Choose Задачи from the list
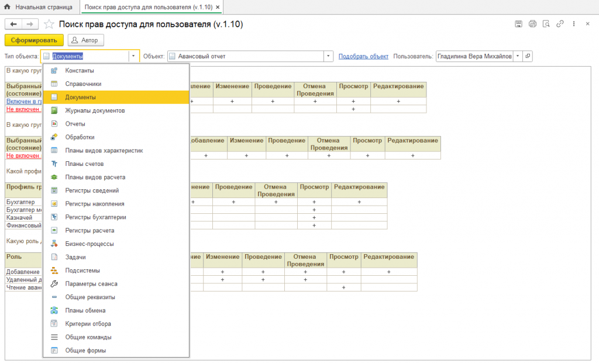Image resolution: width=599 pixels, height=364 pixels. pyautogui.click(x=116, y=257)
